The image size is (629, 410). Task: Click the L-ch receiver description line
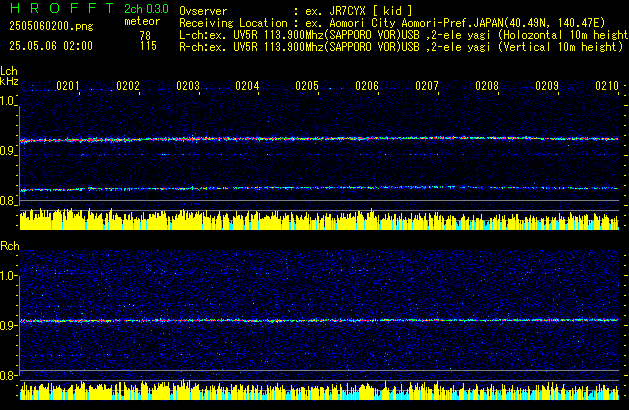click(404, 35)
